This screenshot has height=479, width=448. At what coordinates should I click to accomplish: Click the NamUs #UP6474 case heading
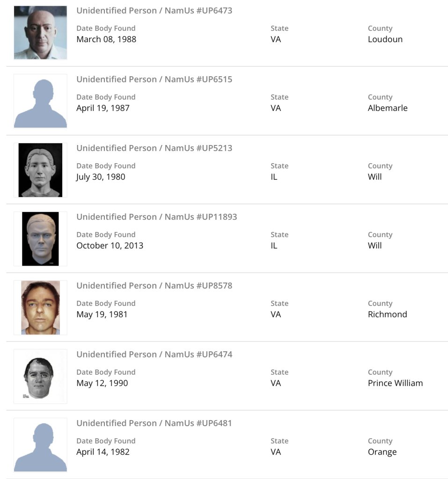[154, 355]
